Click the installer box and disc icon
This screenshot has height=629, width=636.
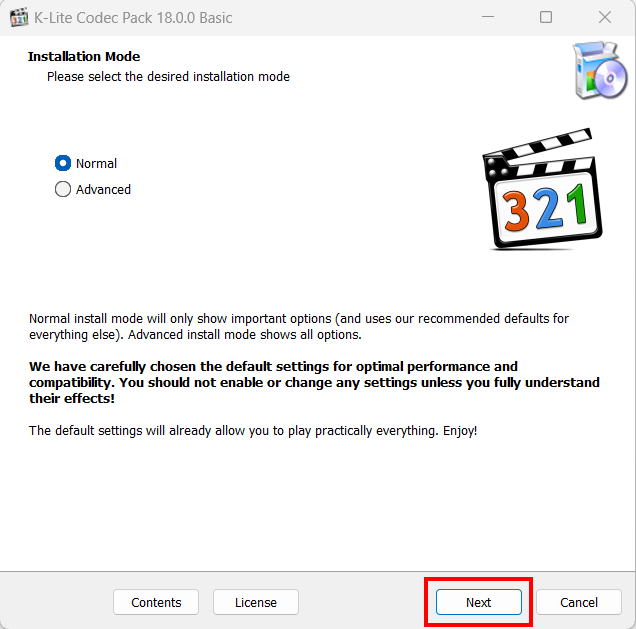[x=599, y=70]
